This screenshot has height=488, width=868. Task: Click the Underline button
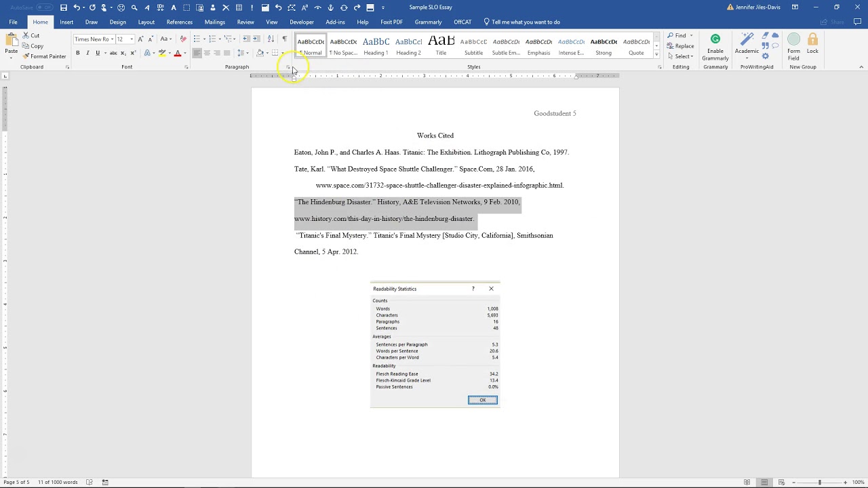[x=98, y=53]
